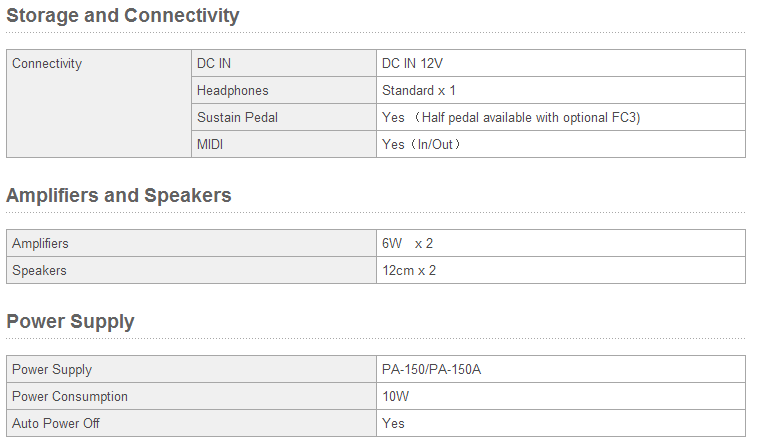The image size is (758, 444).
Task: Click the Amplifiers and Speakers heading
Action: tap(119, 196)
